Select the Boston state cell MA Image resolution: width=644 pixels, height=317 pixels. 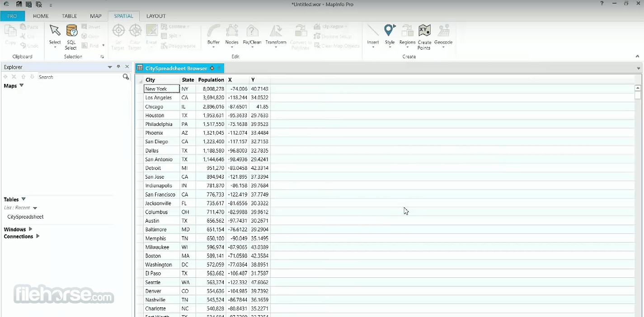coord(188,256)
